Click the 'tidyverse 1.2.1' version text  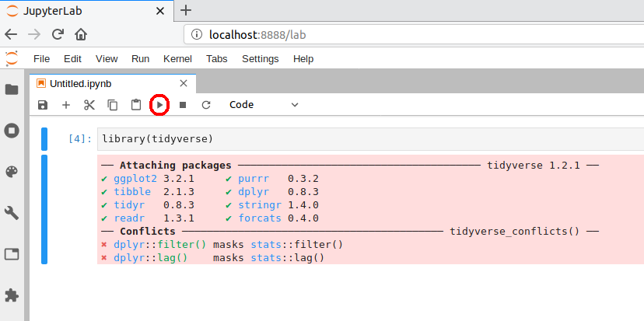534,166
